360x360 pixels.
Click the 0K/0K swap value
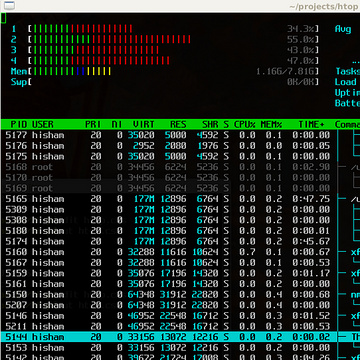point(301,82)
